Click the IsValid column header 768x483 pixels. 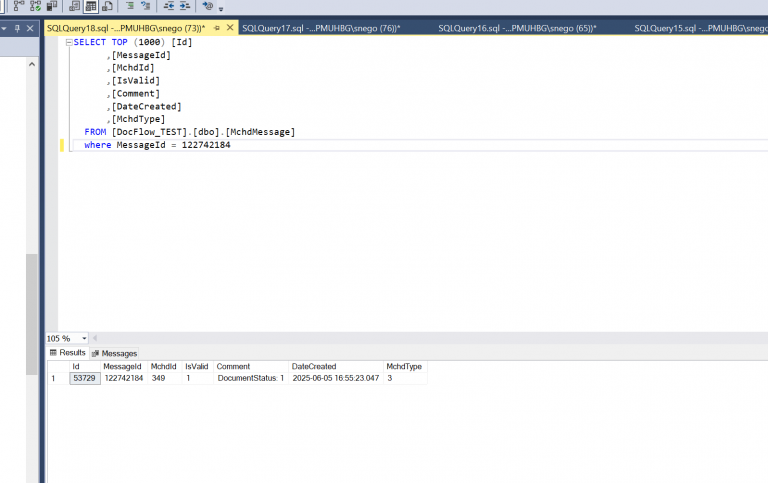point(197,366)
